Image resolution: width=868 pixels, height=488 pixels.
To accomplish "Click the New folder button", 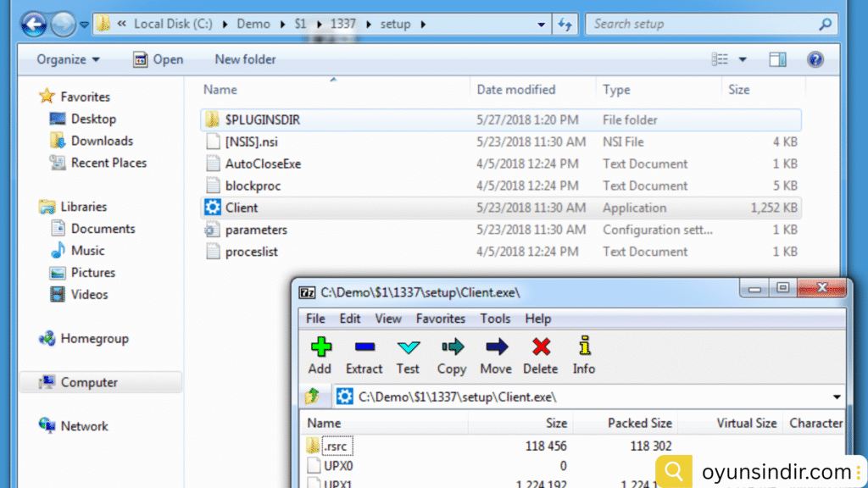I will click(245, 59).
